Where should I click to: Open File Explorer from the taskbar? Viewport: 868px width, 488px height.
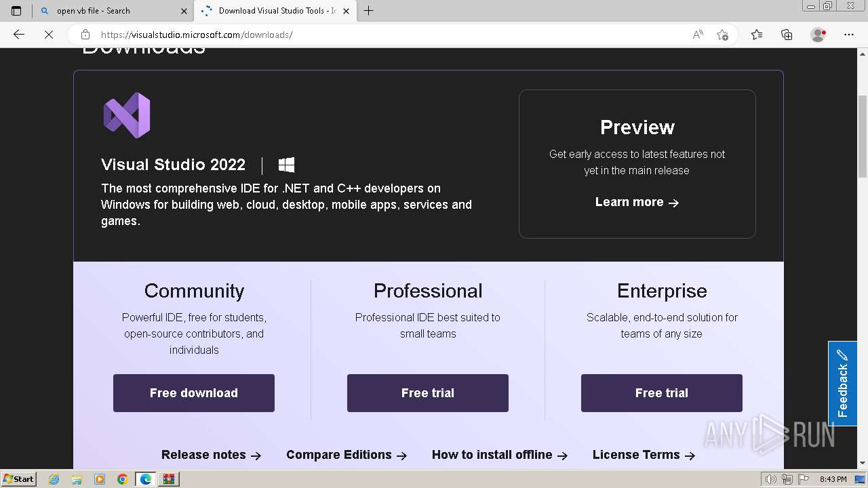click(x=77, y=479)
